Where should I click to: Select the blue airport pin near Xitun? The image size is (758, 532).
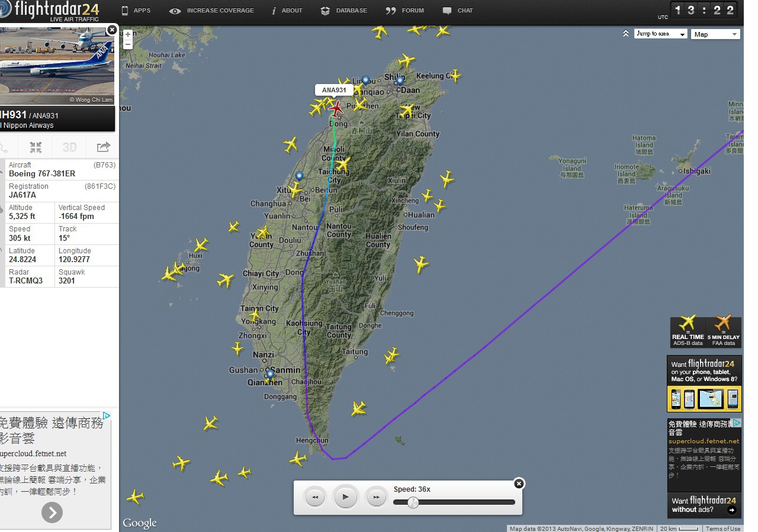point(299,177)
